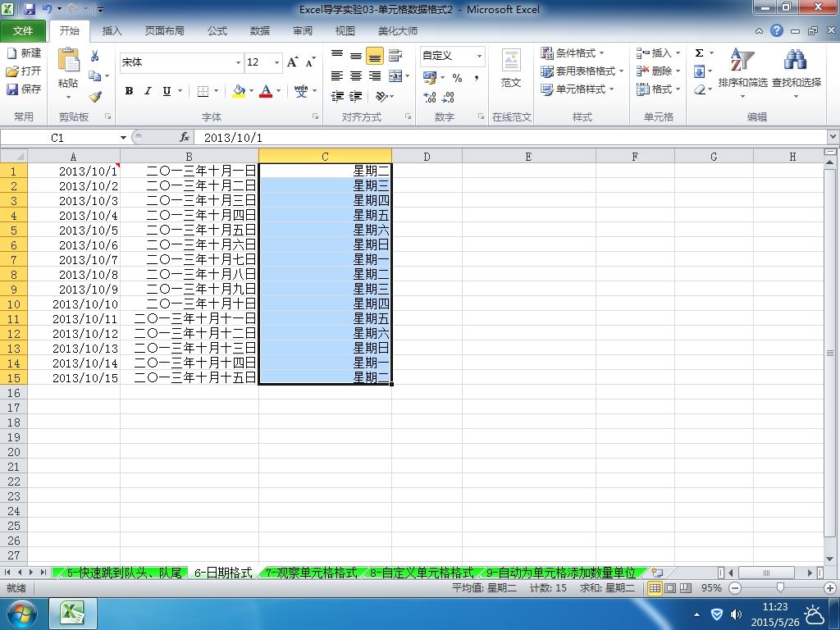Click the comma style icon

(477, 78)
